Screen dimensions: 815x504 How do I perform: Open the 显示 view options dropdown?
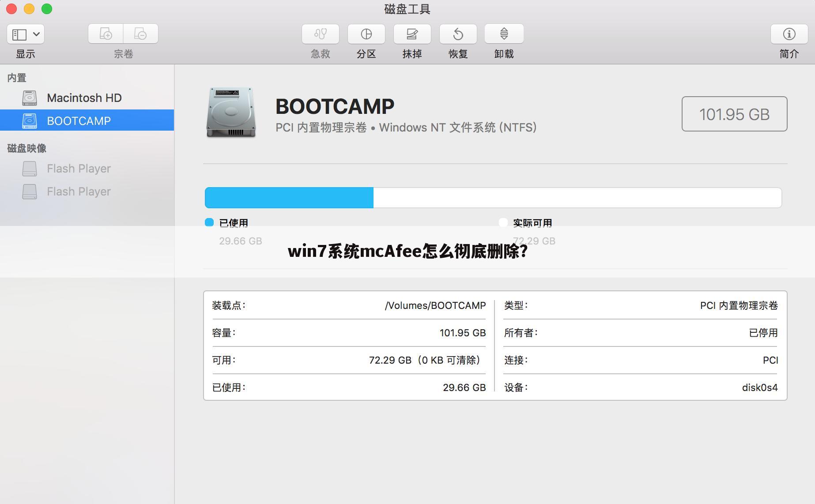coord(25,34)
